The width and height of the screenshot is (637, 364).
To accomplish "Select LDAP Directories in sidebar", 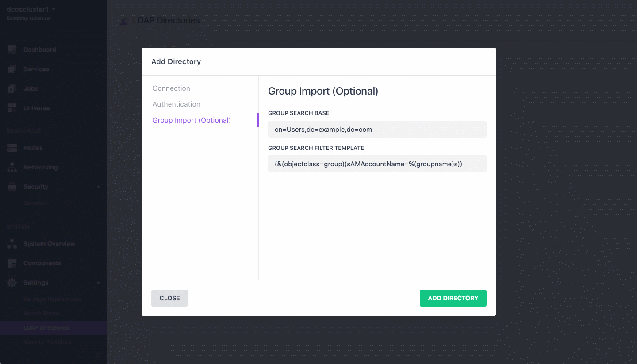I will 46,328.
